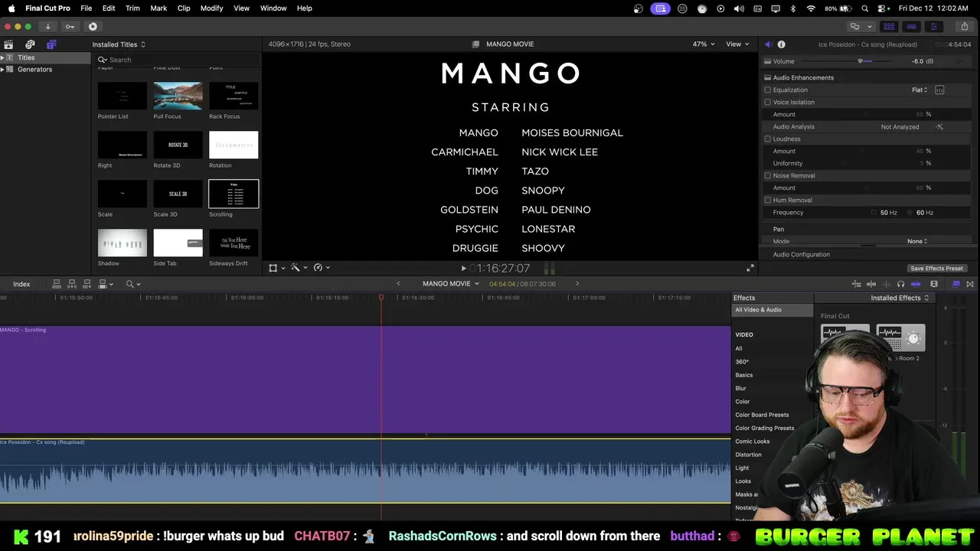Click the Import Media arrow button
This screenshot has height=551, width=980.
pos(47,27)
